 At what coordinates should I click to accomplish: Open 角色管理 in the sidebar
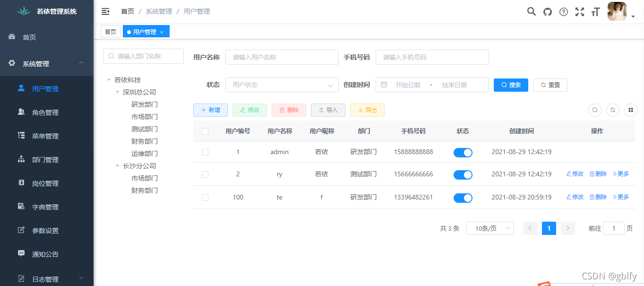pos(47,112)
